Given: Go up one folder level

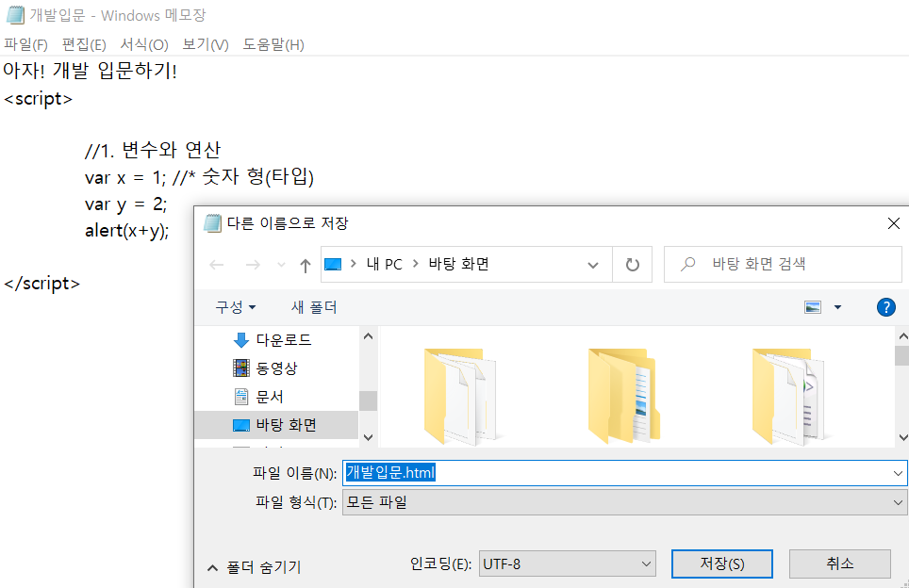Looking at the screenshot, I should click(305, 266).
